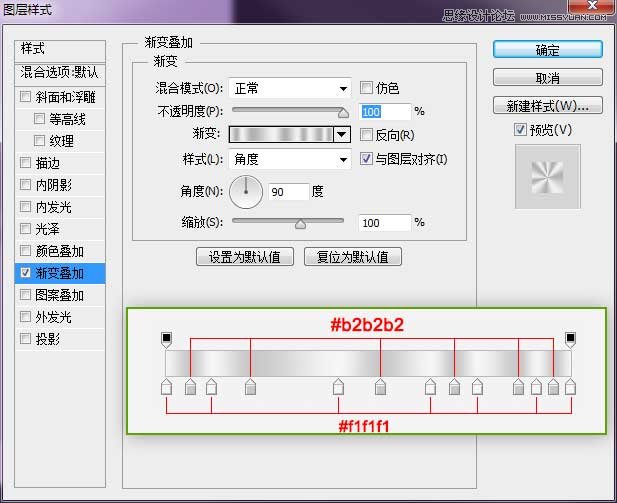Enable the 等高线 checkbox
This screenshot has width=617, height=503.
click(39, 118)
